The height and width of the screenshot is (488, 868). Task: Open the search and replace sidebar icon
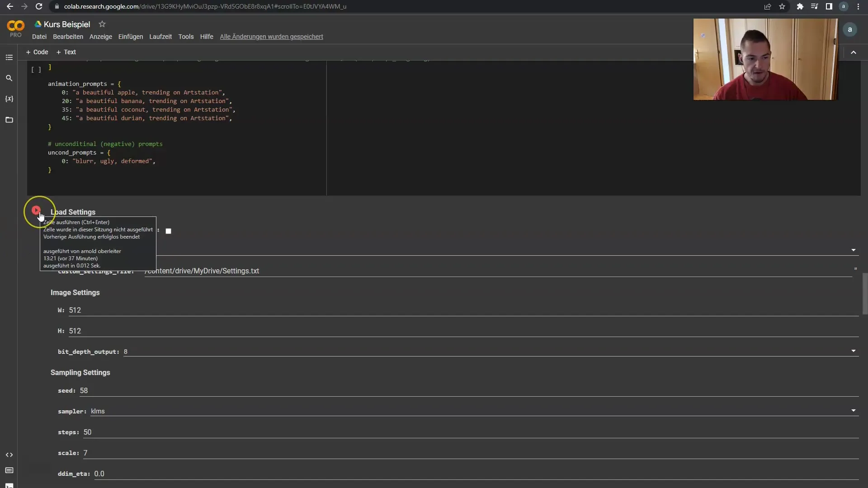coord(9,78)
